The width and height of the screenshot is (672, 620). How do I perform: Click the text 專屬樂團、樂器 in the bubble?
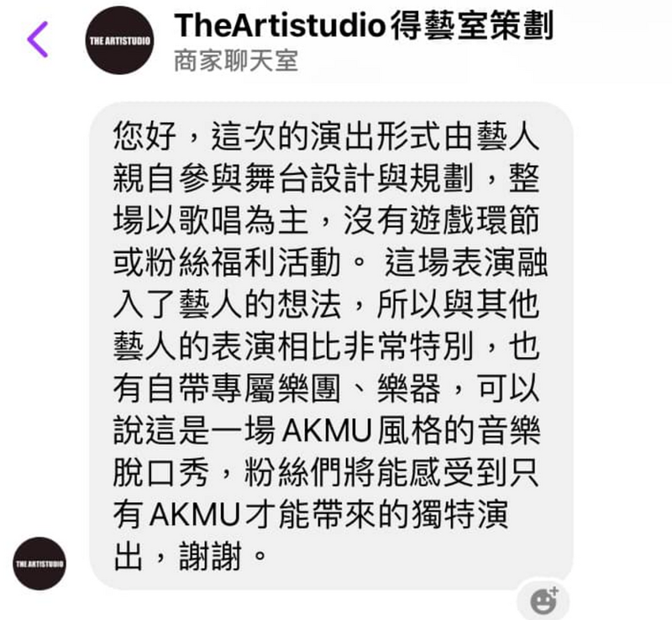[x=326, y=388]
